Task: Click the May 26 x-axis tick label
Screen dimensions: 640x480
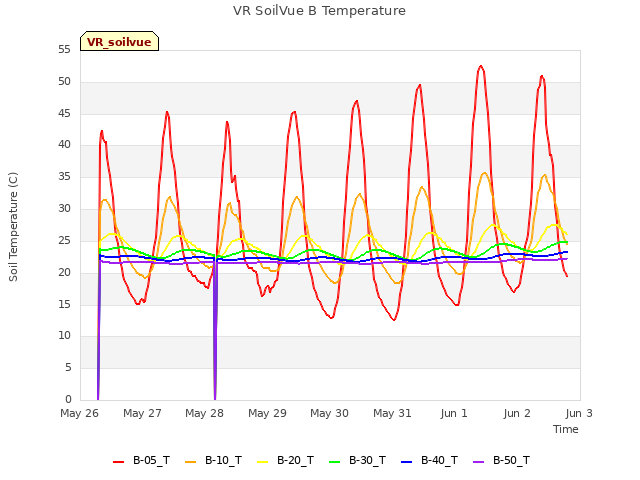Action: coord(80,413)
